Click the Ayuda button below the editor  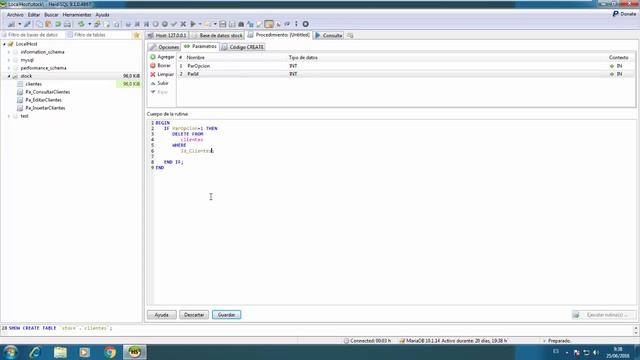click(x=162, y=315)
